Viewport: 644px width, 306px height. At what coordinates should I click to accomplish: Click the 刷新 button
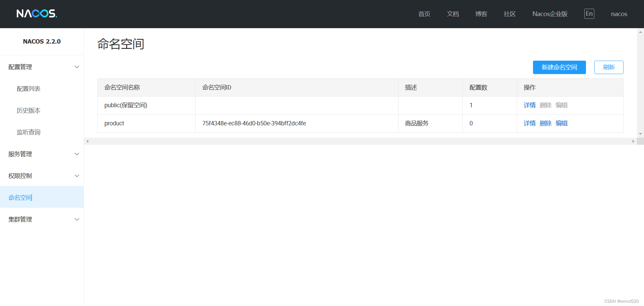tap(609, 67)
